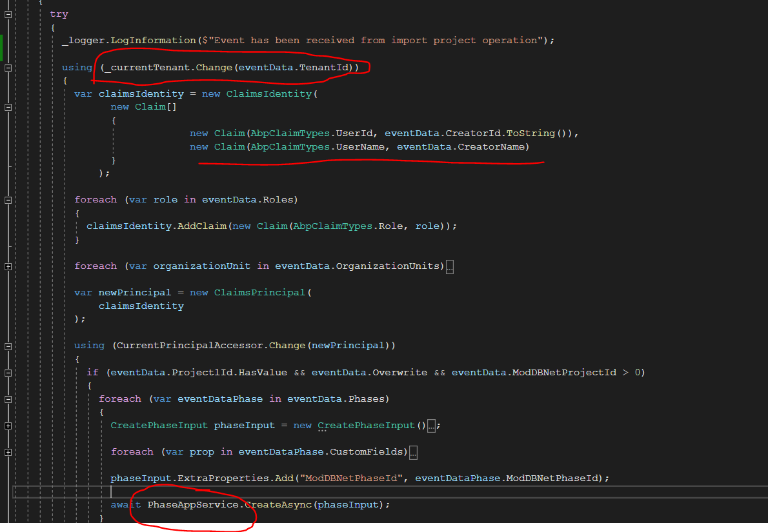
Task: Collapse the if eventData.ProjectlId.HasValue block
Action: (8, 373)
